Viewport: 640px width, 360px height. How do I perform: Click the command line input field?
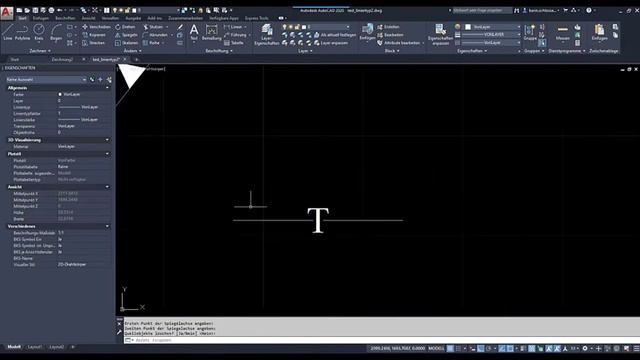point(382,340)
